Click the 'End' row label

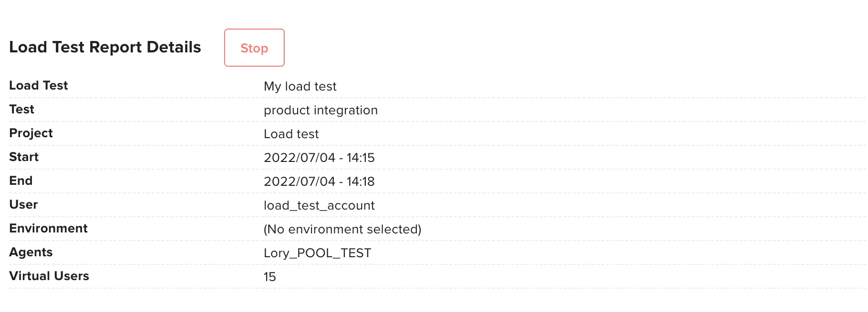[x=20, y=181]
